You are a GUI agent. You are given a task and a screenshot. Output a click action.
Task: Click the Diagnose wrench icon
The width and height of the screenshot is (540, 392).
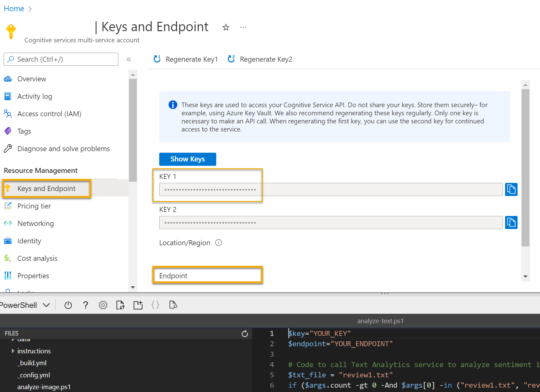click(8, 149)
